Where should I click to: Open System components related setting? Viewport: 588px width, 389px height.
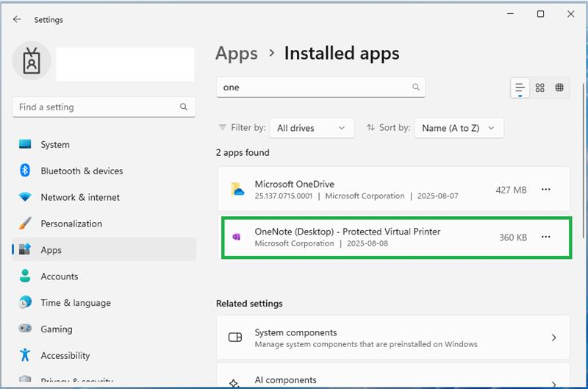pyautogui.click(x=392, y=338)
